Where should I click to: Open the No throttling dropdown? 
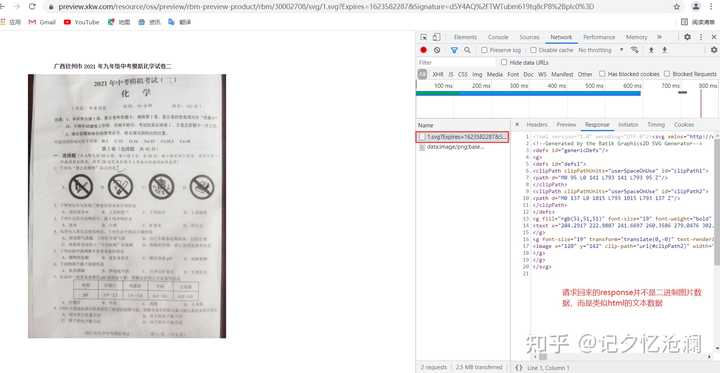tap(601, 50)
